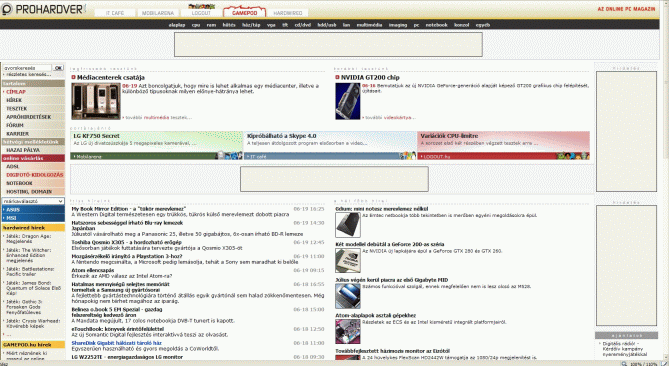Select 'notebook' in the black category bar

click(x=436, y=25)
